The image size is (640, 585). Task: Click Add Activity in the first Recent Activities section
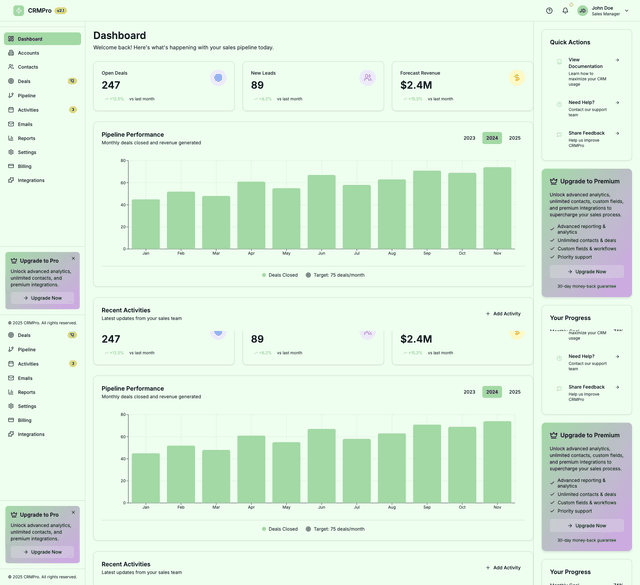[503, 313]
